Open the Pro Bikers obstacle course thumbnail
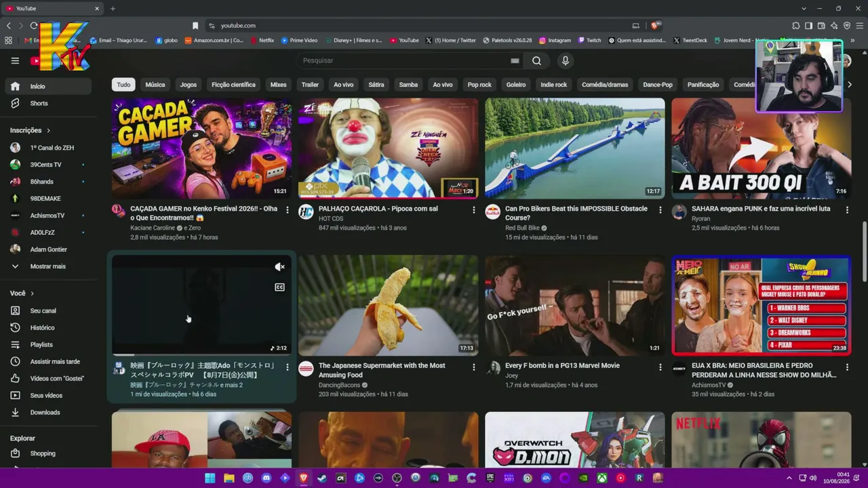 575,148
